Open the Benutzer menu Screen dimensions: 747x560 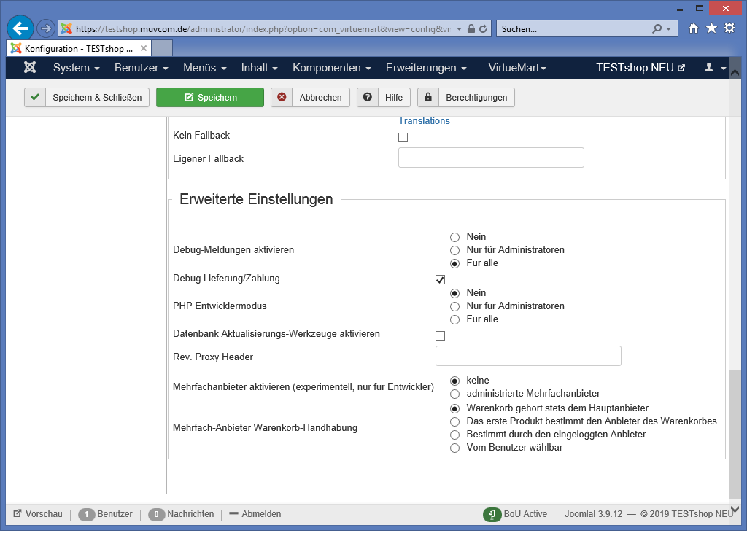pos(141,68)
